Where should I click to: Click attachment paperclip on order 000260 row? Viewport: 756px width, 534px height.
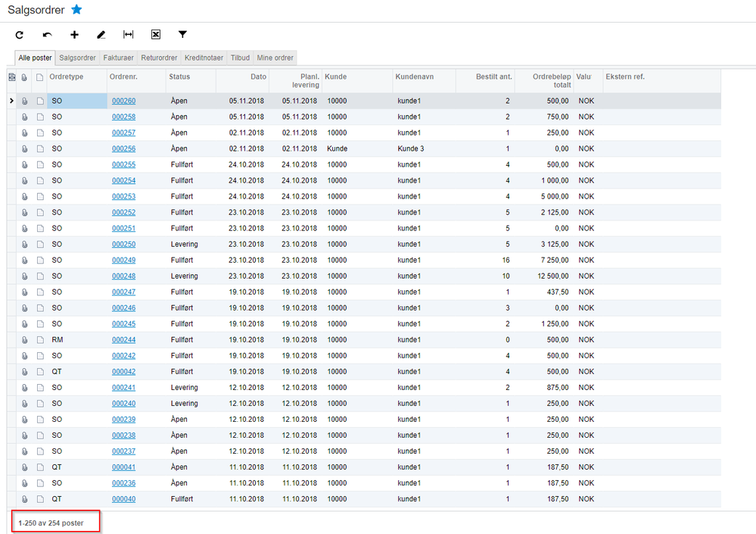pos(25,101)
